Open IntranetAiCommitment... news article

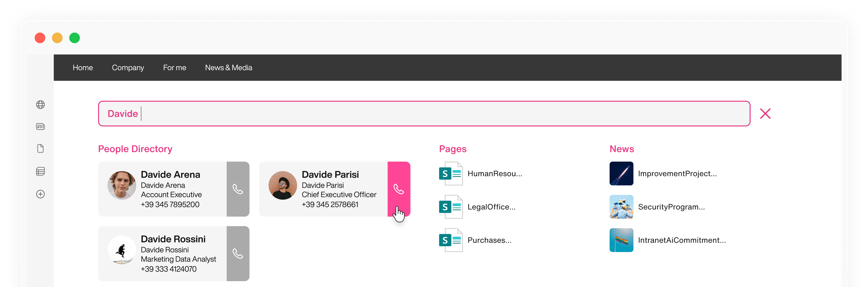point(682,240)
